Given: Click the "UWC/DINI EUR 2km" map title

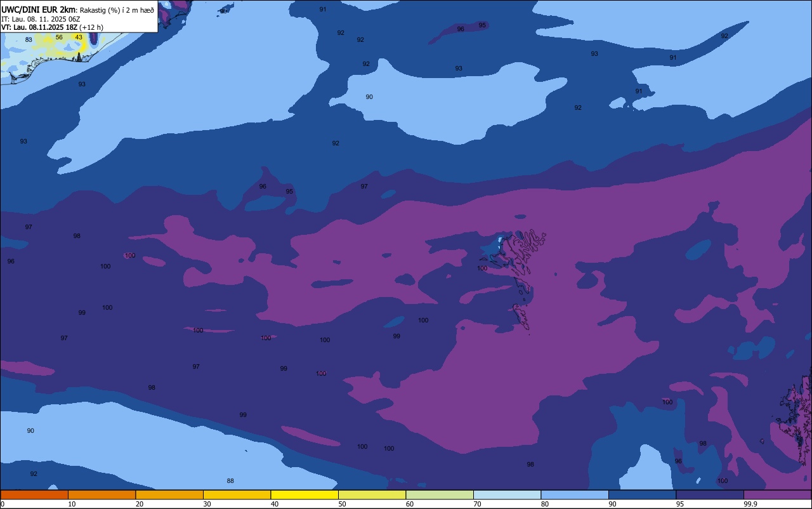Looking at the screenshot, I should [39, 10].
